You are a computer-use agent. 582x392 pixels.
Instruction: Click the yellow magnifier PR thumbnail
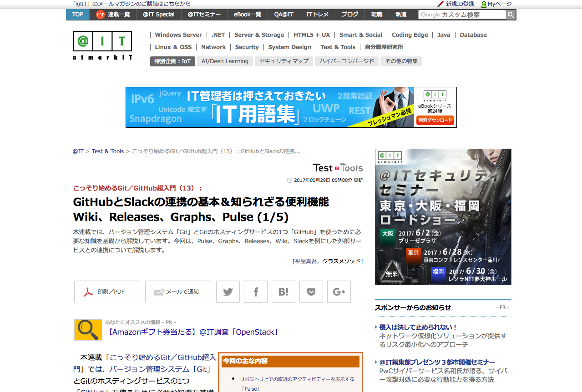(x=88, y=330)
